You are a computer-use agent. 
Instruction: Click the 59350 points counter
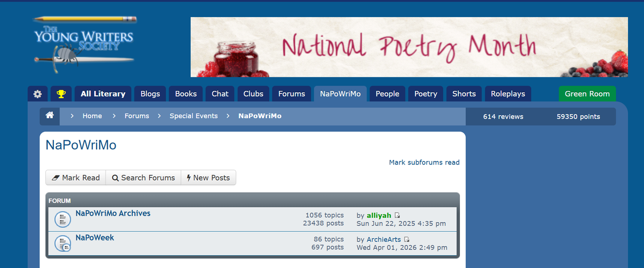point(578,117)
